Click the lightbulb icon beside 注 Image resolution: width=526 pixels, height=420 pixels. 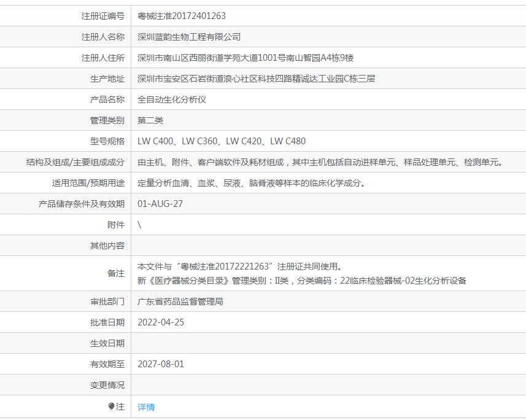111,406
